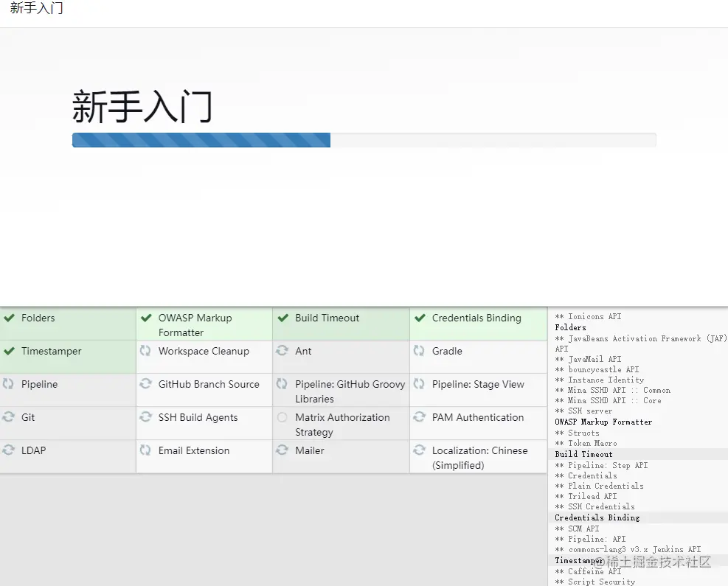Click the '** Trilead API' log line

(586, 497)
